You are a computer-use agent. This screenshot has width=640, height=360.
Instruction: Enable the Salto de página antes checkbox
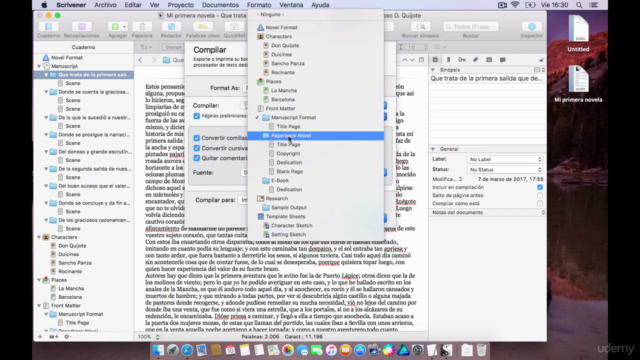[540, 196]
